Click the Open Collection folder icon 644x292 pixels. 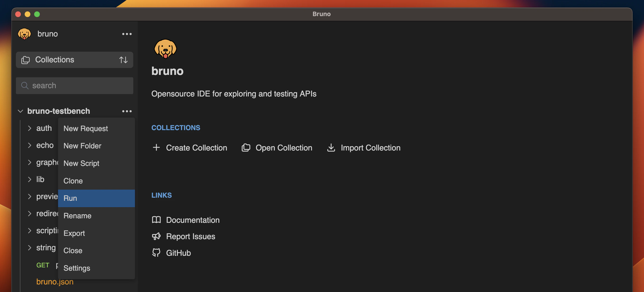coord(246,147)
